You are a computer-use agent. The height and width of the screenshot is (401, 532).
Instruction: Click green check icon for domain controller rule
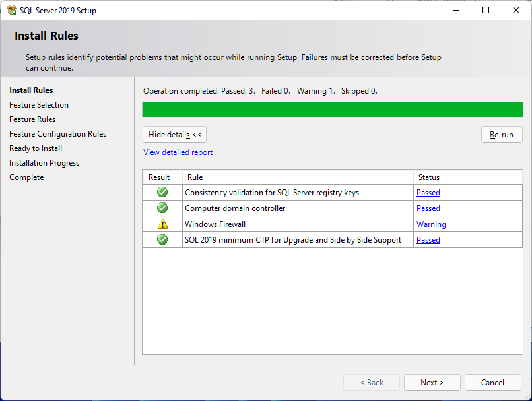162,208
